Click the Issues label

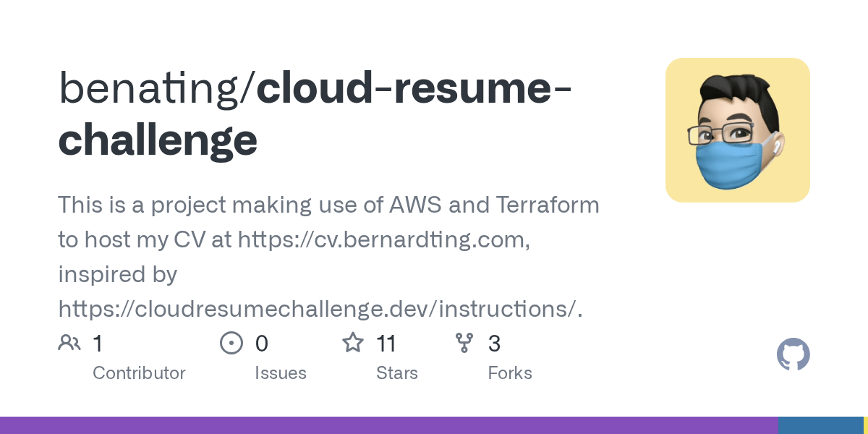281,373
